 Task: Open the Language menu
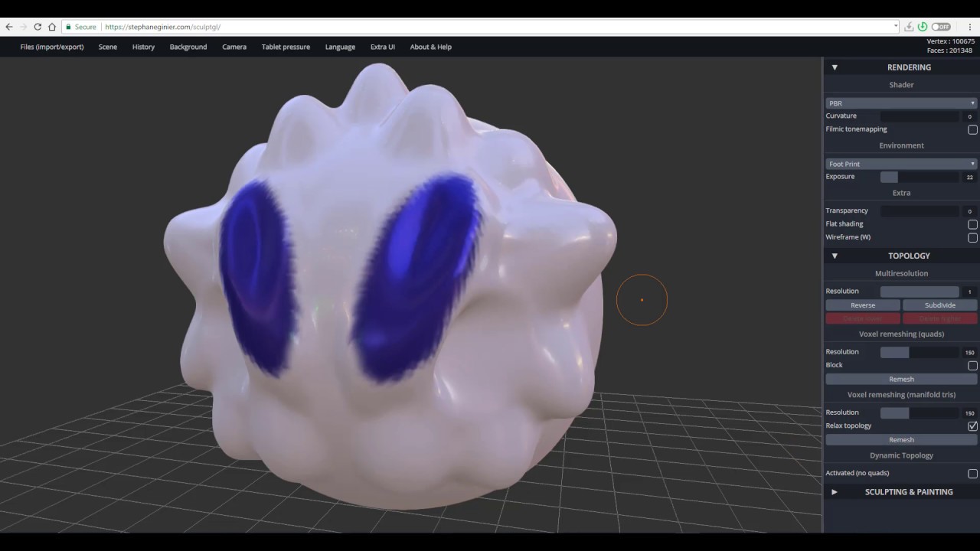[340, 47]
